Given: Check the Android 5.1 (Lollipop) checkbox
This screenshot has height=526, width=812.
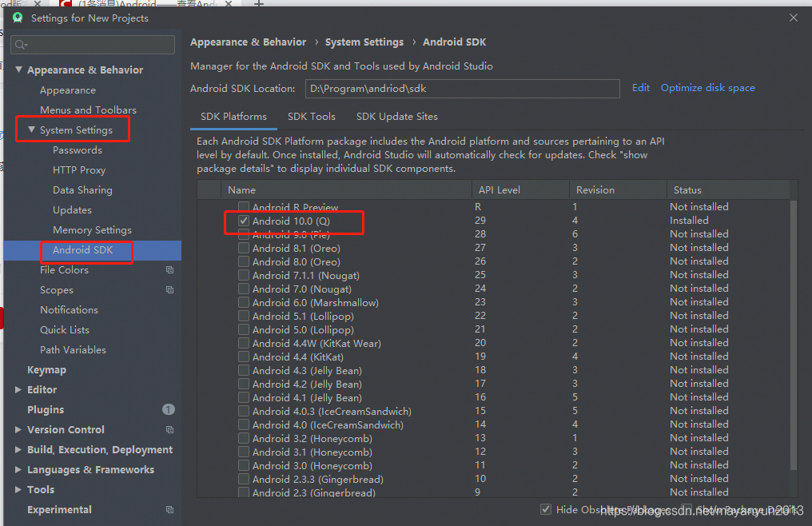Looking at the screenshot, I should tap(244, 316).
